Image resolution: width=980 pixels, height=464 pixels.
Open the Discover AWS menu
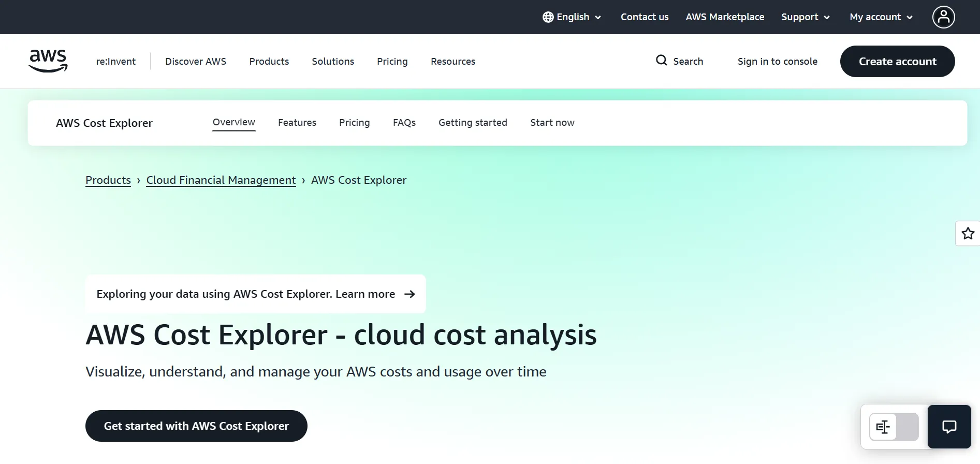click(196, 61)
